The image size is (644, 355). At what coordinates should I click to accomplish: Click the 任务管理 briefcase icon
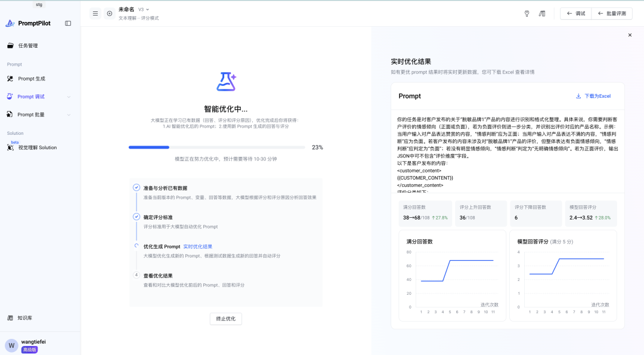click(x=10, y=45)
